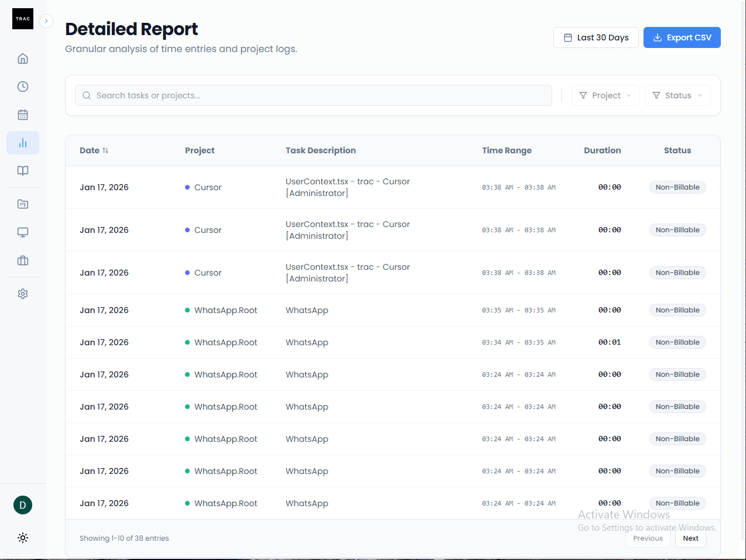Click the clock time tracker icon
Viewport: 746px width, 560px height.
coord(23,87)
